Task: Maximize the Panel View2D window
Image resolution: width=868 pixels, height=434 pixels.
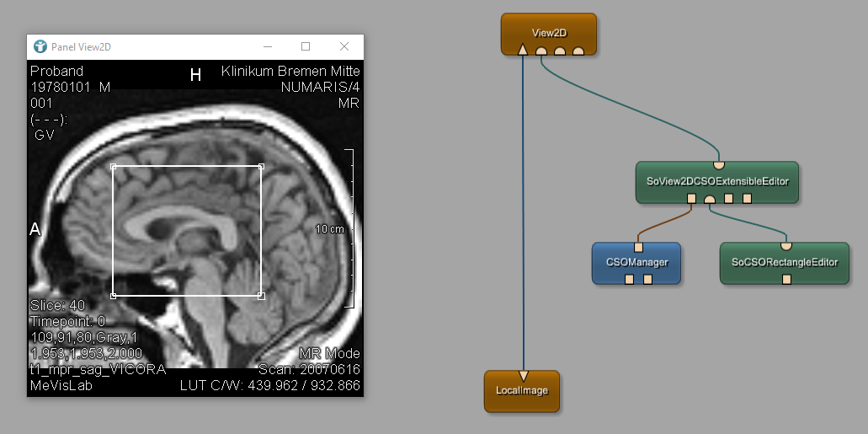Action: tap(306, 46)
